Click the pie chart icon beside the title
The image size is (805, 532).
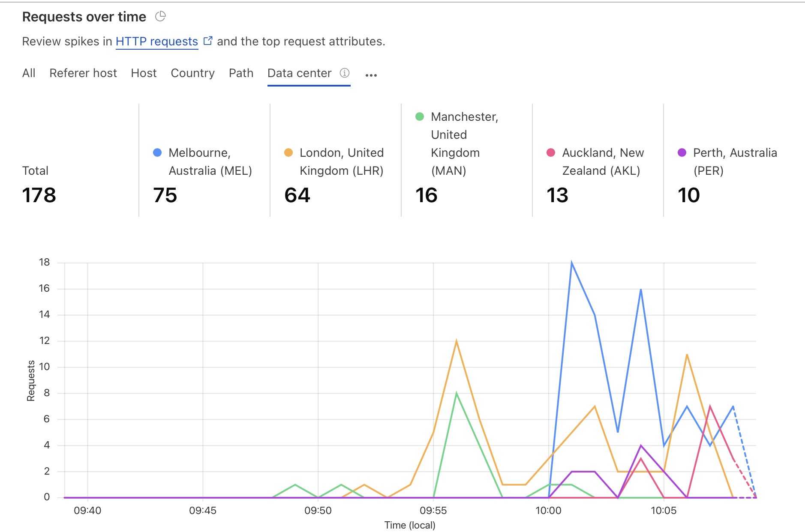coord(160,16)
